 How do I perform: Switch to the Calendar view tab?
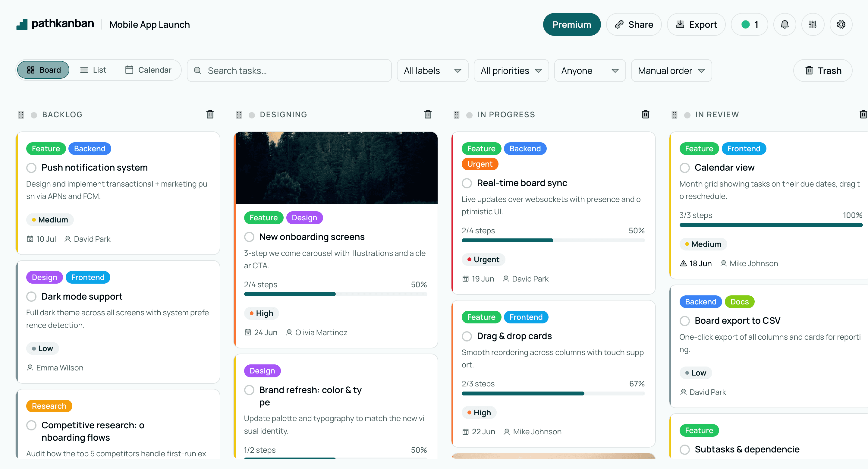click(148, 70)
